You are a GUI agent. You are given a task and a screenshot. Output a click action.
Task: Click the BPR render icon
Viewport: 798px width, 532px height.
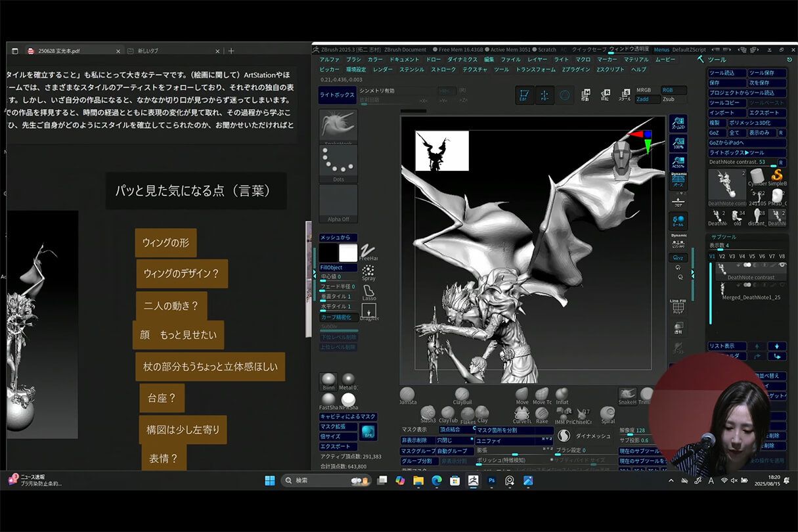[x=368, y=431]
